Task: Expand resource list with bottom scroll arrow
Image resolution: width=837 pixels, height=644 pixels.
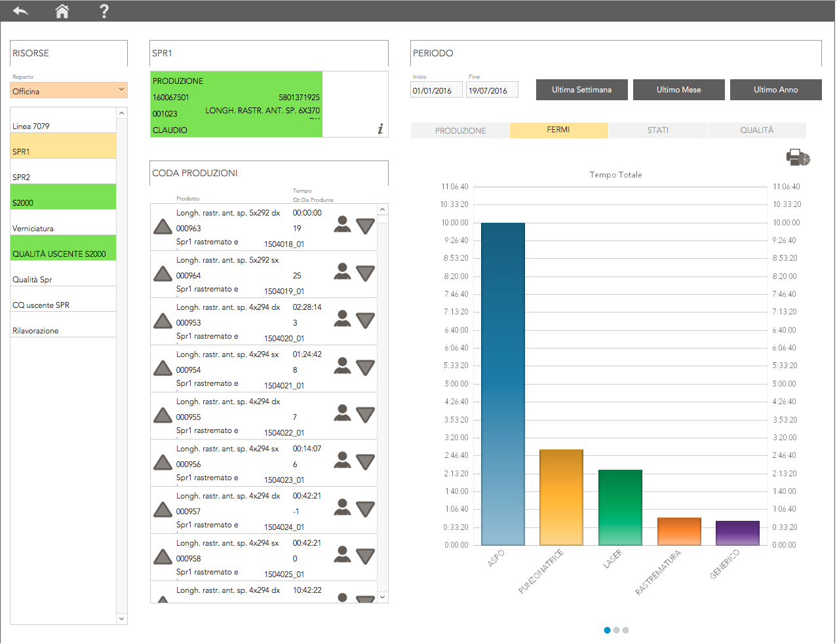Action: tap(121, 618)
